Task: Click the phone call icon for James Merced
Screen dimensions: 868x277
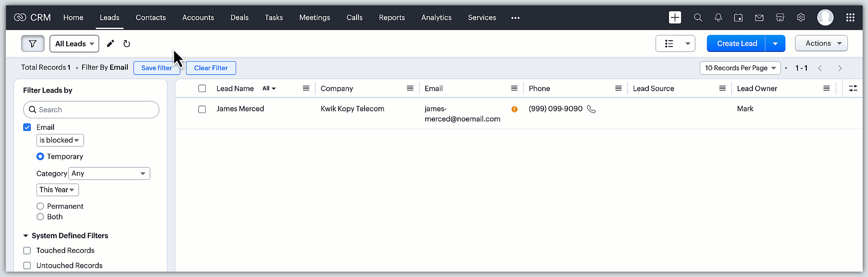Action: coord(591,109)
